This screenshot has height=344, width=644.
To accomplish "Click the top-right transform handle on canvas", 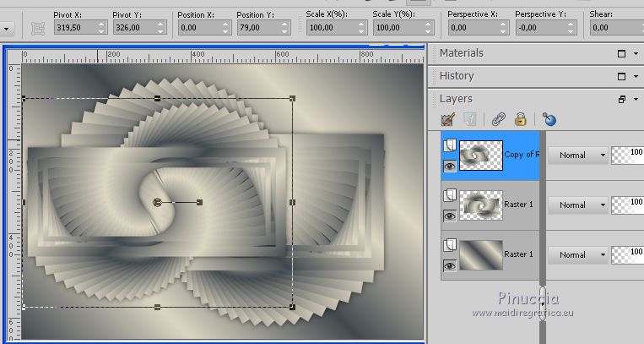I will 292,98.
